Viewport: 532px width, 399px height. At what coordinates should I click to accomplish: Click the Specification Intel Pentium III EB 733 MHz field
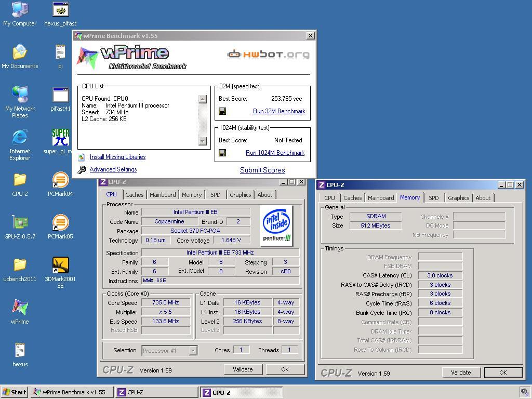[220, 253]
